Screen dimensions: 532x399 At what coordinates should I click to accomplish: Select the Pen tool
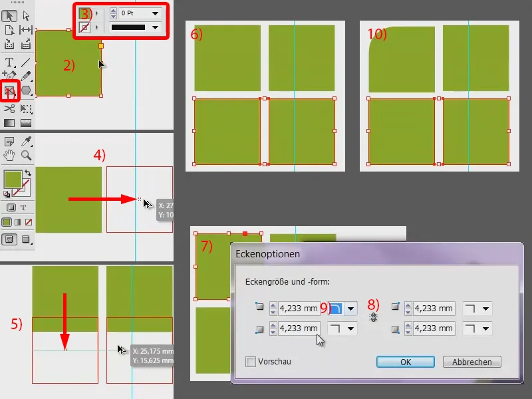[x=9, y=75]
